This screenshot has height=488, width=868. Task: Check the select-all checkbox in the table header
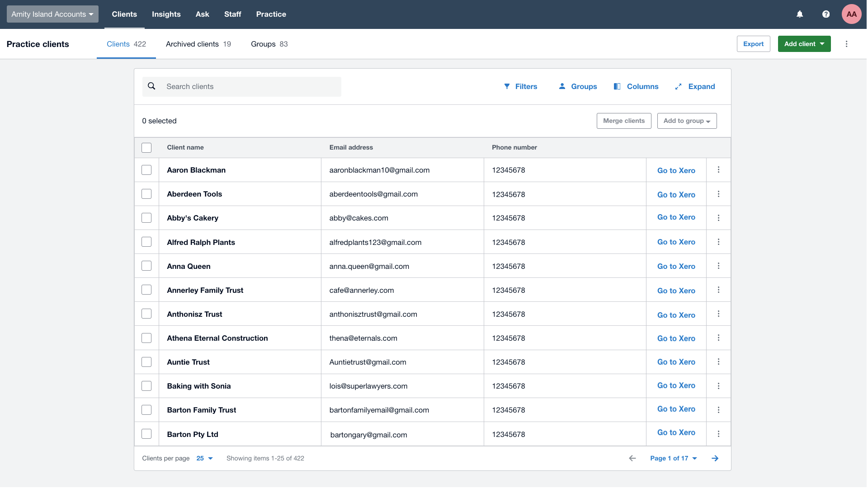[146, 147]
